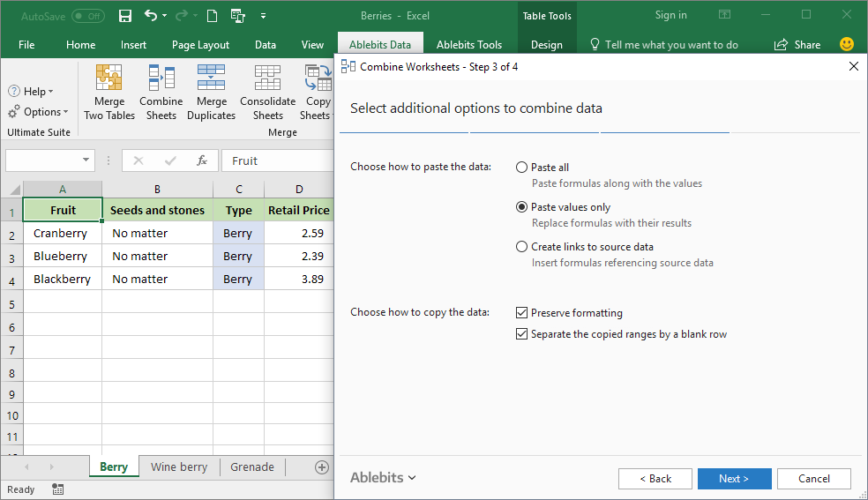This screenshot has width=868, height=500.
Task: Click the Redo arrow icon
Action: click(182, 16)
